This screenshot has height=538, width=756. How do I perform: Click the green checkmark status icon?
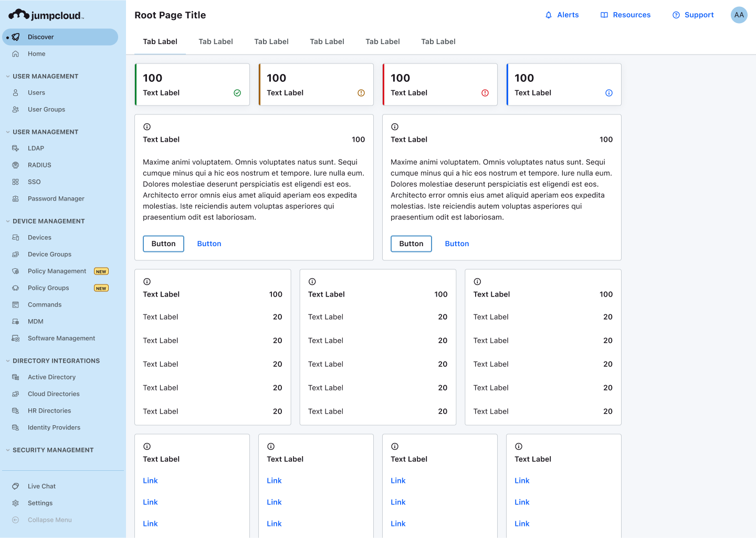pos(237,93)
